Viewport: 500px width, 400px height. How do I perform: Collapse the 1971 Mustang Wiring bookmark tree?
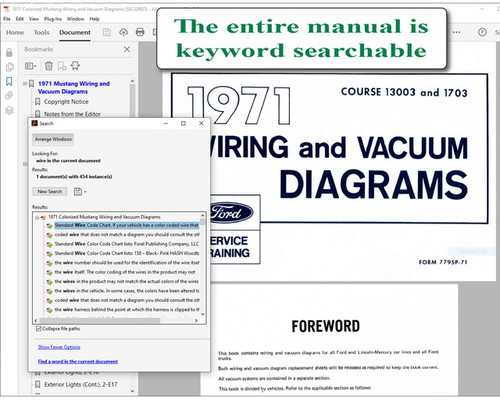(x=25, y=84)
